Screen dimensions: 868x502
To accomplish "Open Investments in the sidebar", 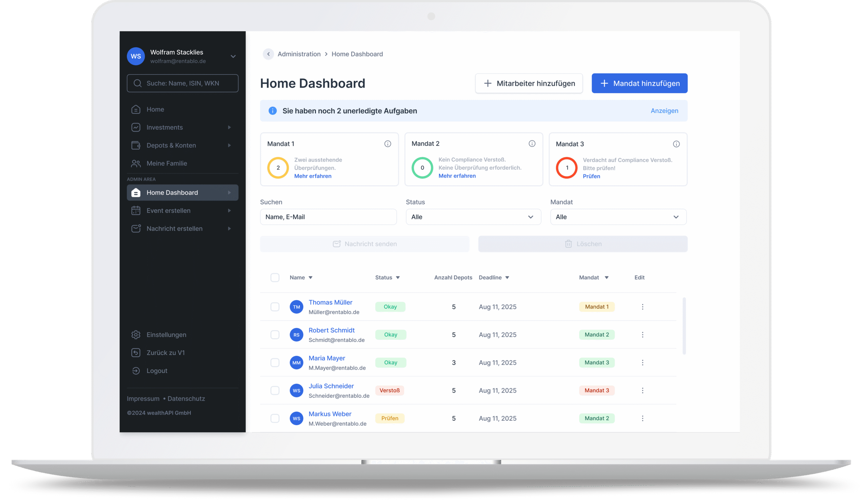I will 165,127.
